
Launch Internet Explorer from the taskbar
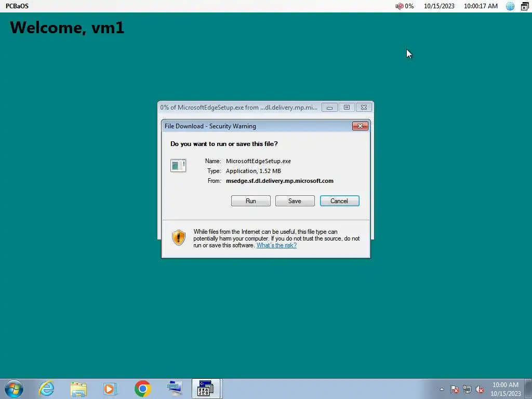[x=46, y=389]
